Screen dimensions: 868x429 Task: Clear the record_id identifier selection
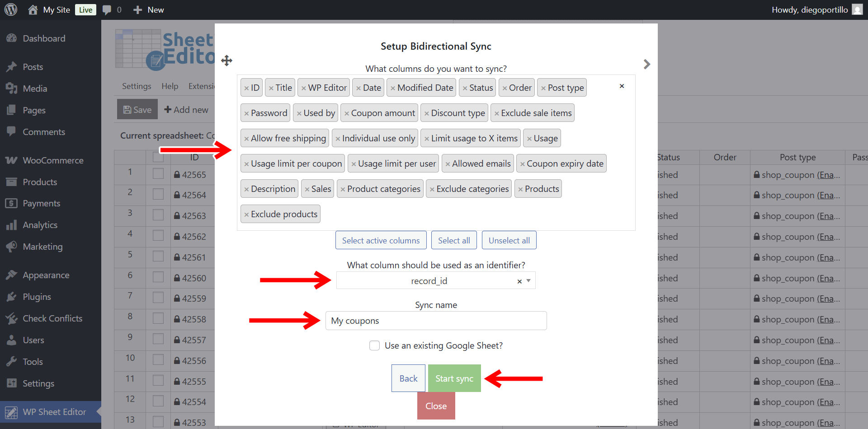pyautogui.click(x=519, y=281)
